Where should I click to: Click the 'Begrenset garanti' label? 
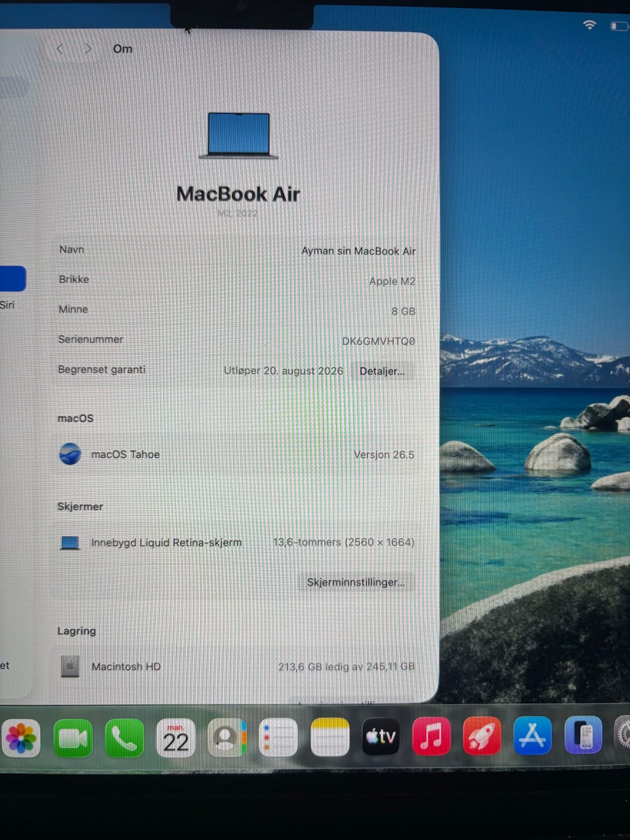click(x=102, y=369)
